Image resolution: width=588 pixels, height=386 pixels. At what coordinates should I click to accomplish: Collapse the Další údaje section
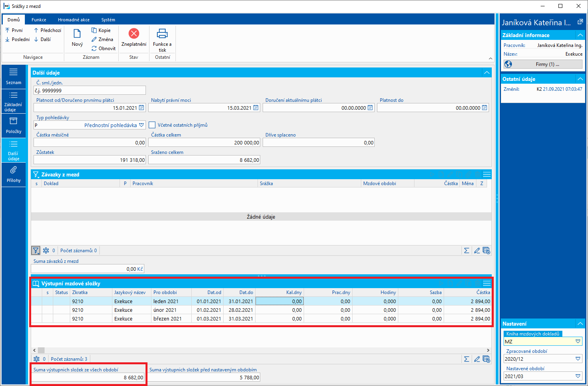coord(487,73)
